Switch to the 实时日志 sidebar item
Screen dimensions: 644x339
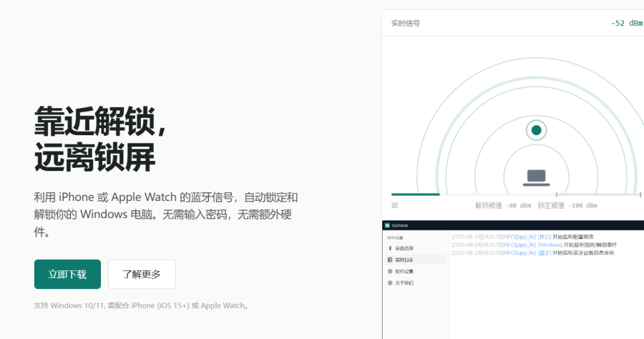pos(415,260)
